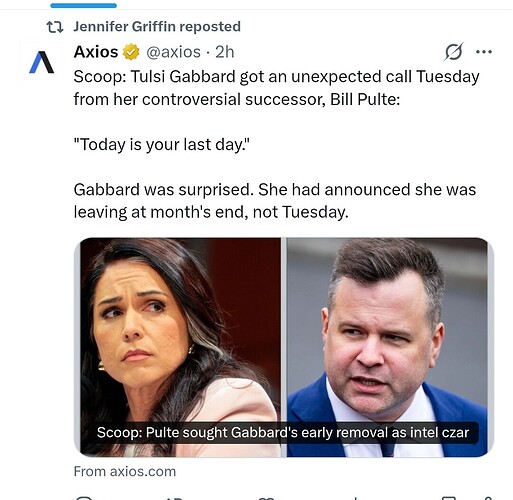513x500 pixels.
Task: Like the post with the heart icon
Action: pyautogui.click(x=266, y=498)
